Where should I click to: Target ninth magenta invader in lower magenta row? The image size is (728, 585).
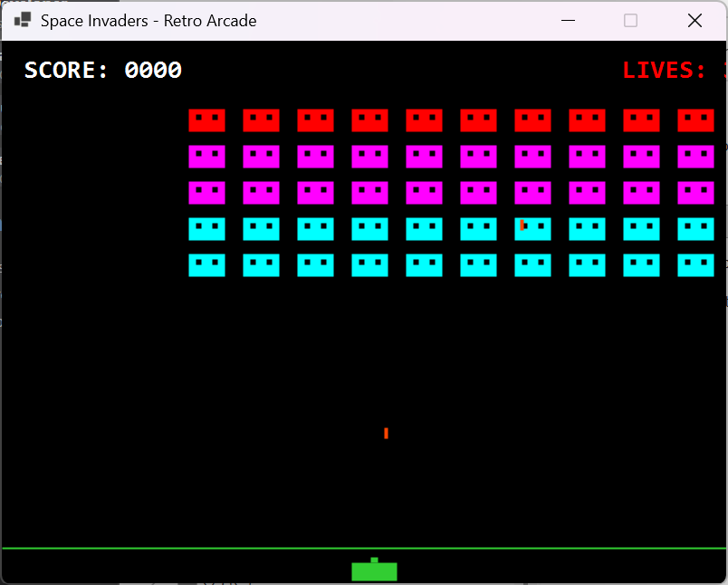pos(642,193)
